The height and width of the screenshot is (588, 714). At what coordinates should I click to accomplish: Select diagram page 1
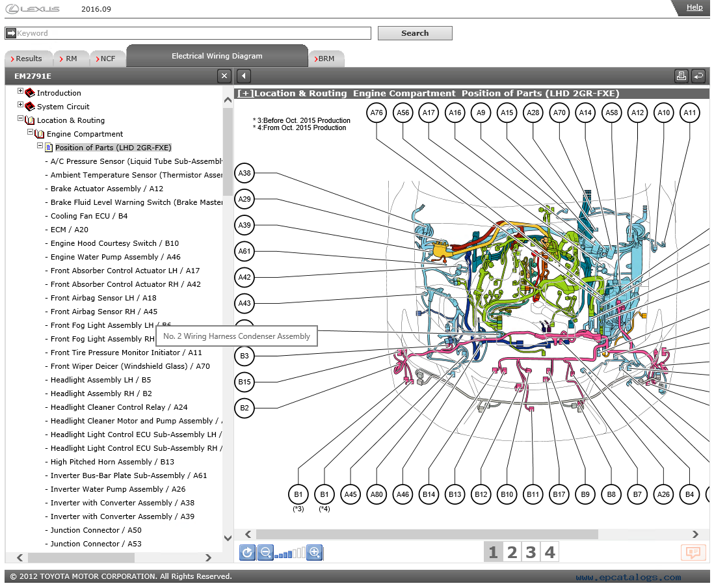(x=493, y=552)
